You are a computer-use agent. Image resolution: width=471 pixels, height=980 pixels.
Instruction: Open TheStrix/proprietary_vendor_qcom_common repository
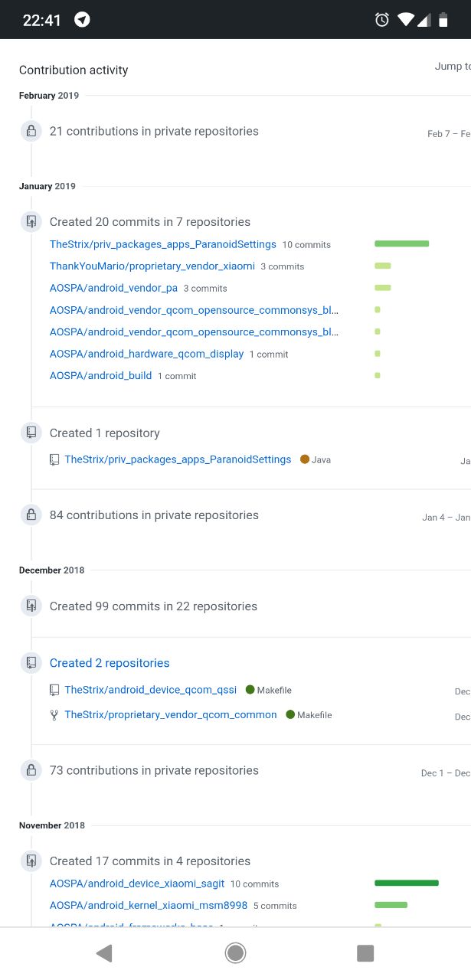click(x=171, y=714)
